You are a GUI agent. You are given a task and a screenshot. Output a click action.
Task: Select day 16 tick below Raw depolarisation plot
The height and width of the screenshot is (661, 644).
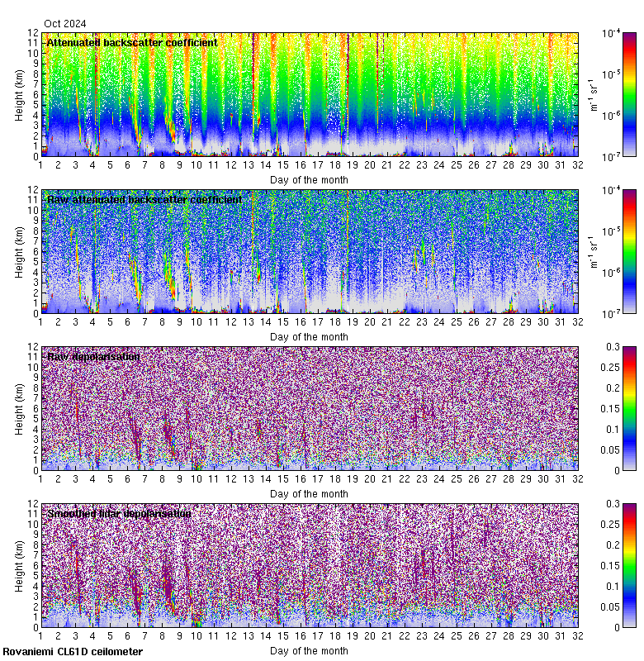301,478
